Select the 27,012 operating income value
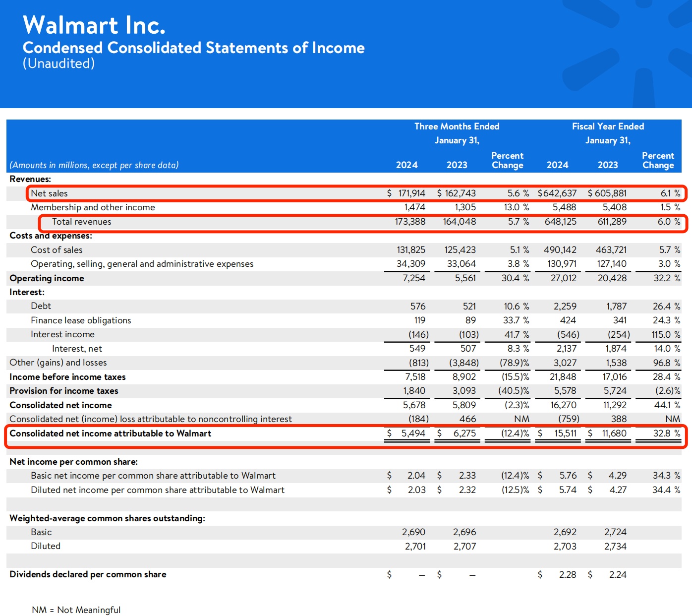Screen dimensions: 692x616 (563, 278)
